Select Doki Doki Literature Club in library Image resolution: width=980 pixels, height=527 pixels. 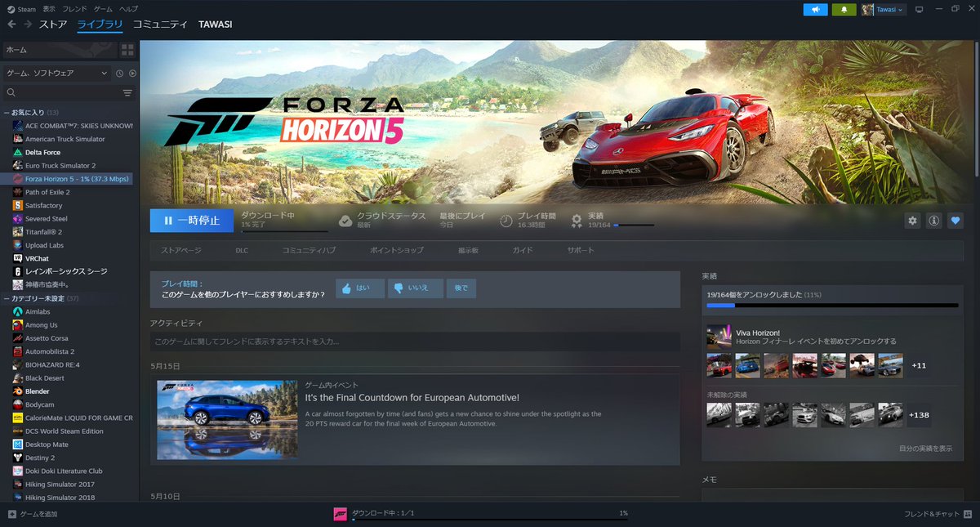coord(65,471)
